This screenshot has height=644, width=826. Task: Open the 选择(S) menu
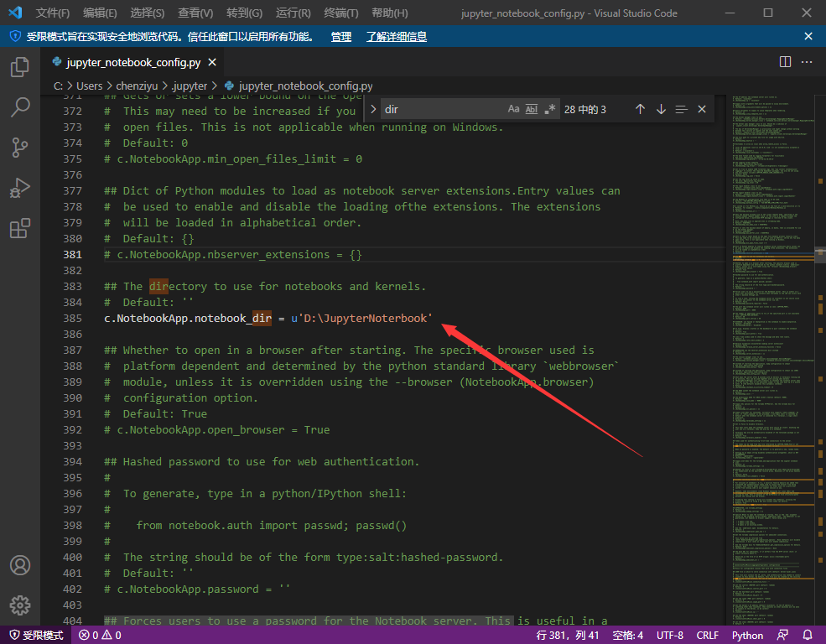(148, 13)
